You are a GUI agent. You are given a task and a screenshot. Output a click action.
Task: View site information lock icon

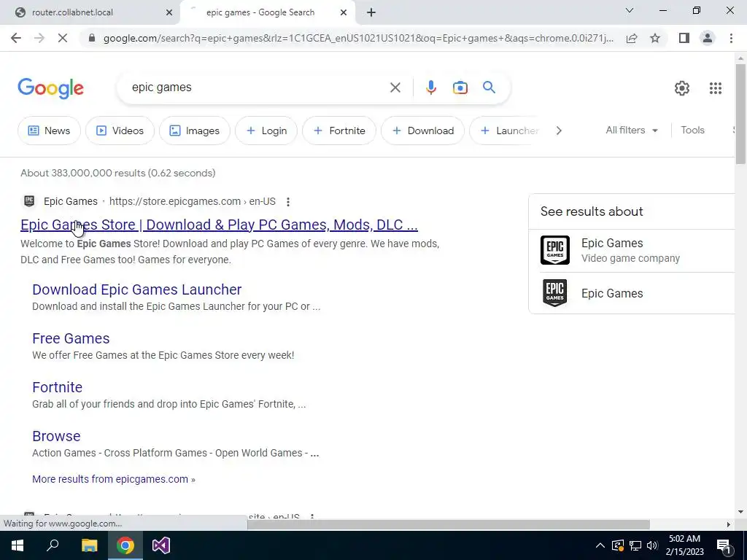click(92, 38)
